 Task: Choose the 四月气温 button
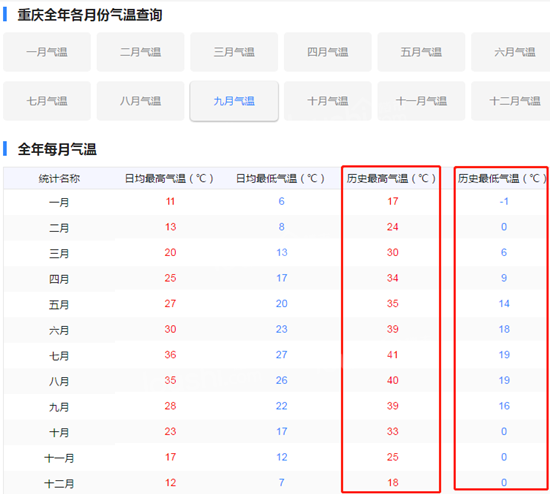[328, 52]
